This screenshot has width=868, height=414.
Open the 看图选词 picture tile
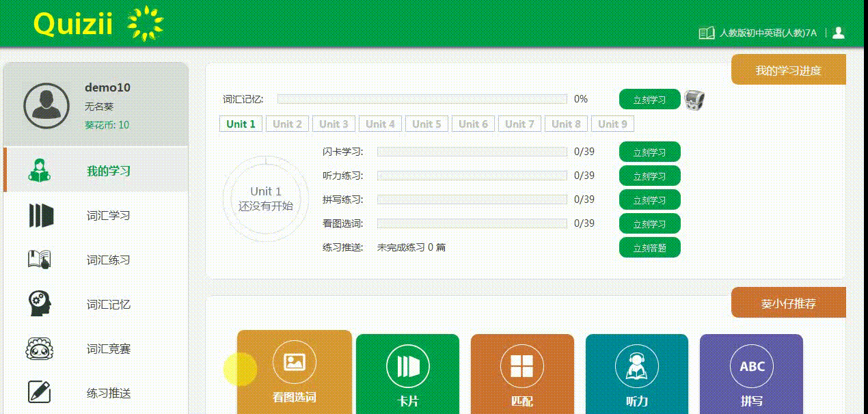coord(295,372)
